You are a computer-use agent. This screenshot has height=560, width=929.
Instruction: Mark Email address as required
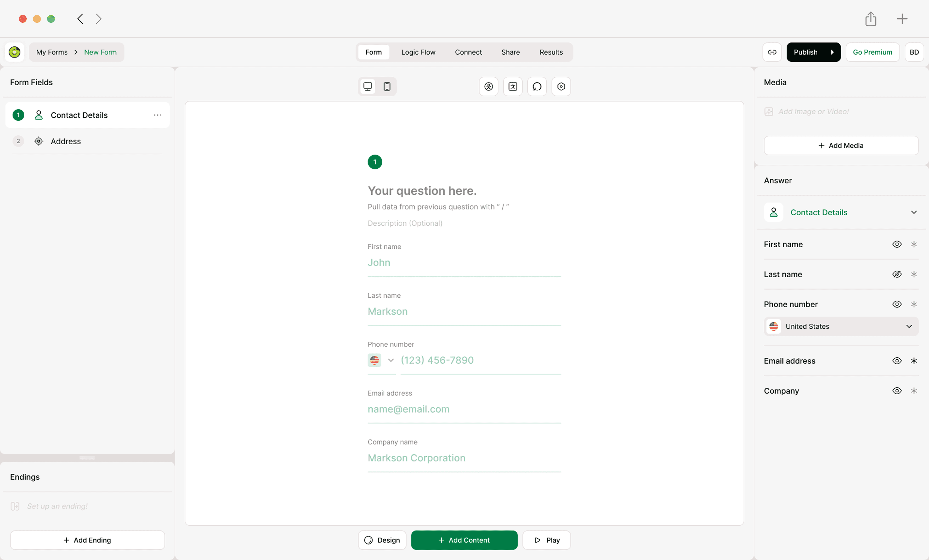914,361
